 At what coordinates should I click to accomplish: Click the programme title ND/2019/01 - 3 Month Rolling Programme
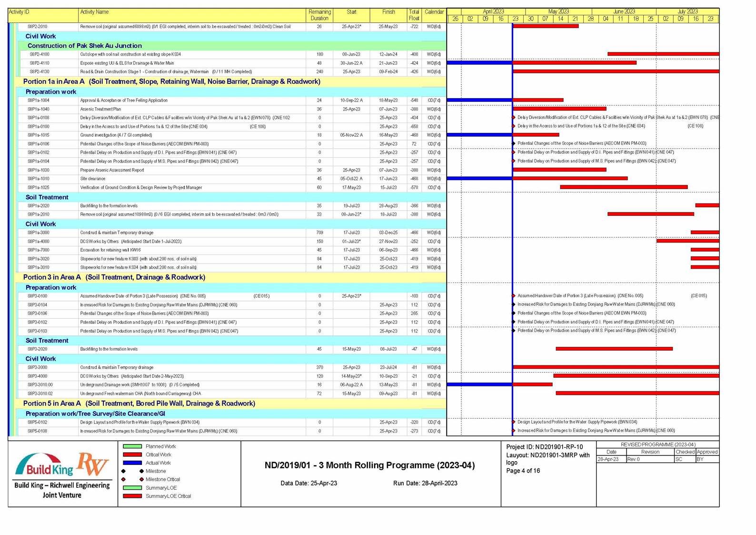click(369, 465)
